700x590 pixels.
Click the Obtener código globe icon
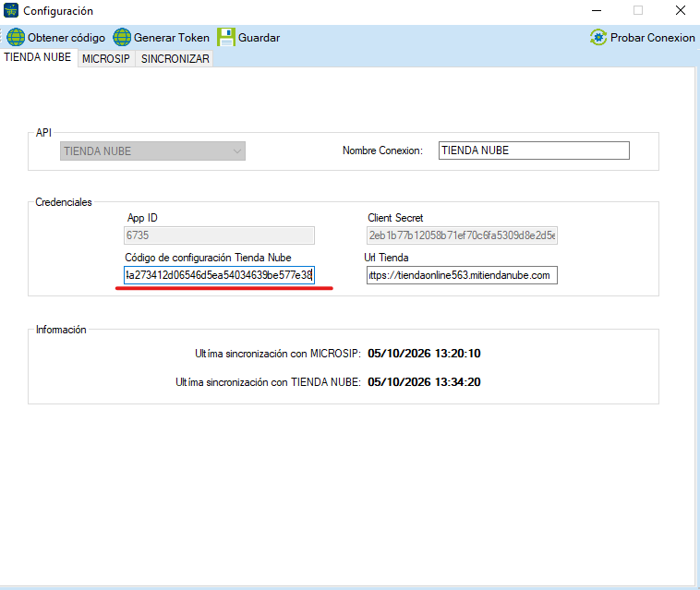point(16,38)
